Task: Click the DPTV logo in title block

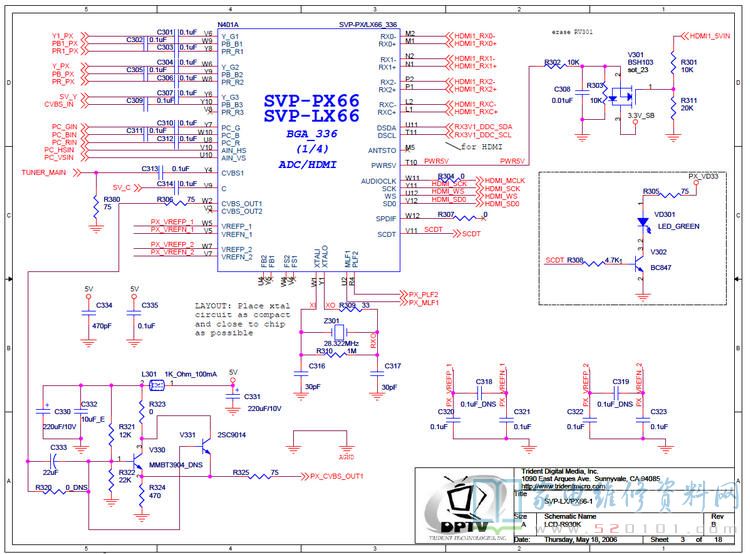Action: (465, 506)
